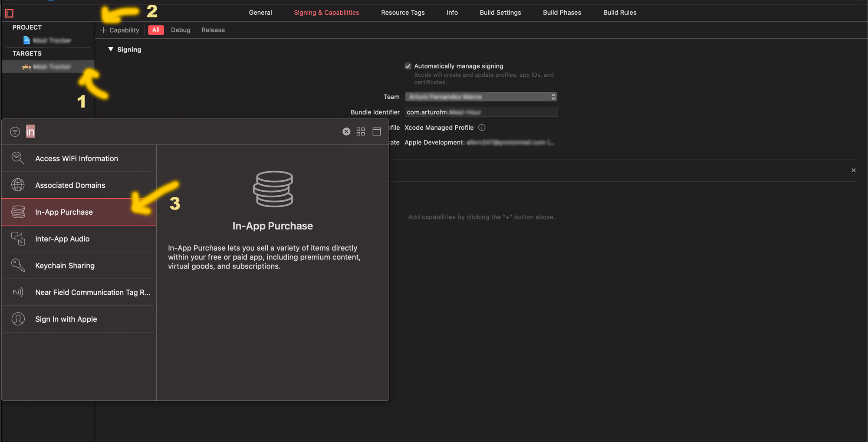Open the General tab
This screenshot has height=442, width=868.
pos(260,13)
